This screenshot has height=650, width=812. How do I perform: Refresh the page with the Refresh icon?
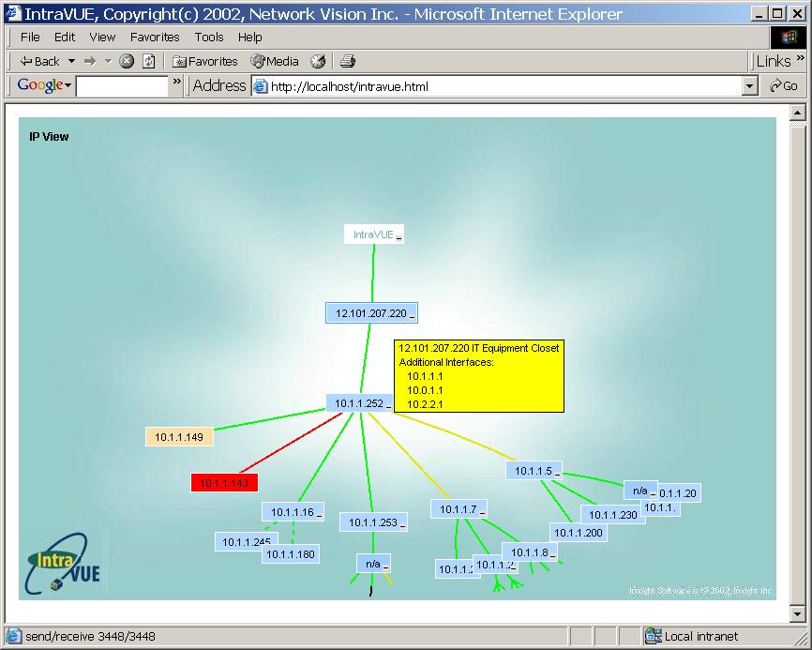tap(149, 62)
